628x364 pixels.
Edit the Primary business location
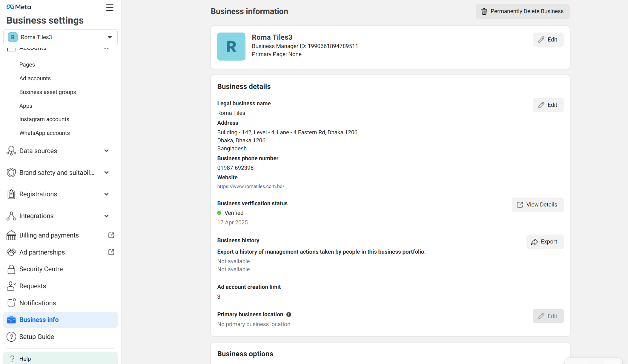[x=548, y=316]
